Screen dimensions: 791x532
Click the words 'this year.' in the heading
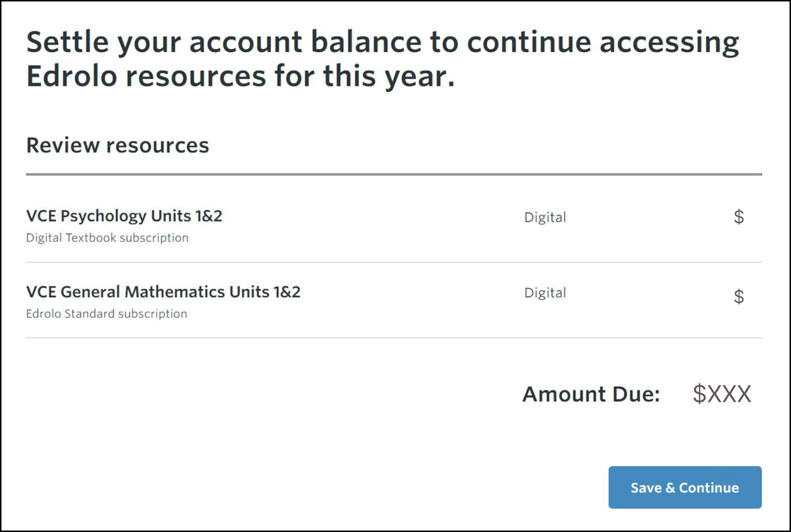(389, 76)
